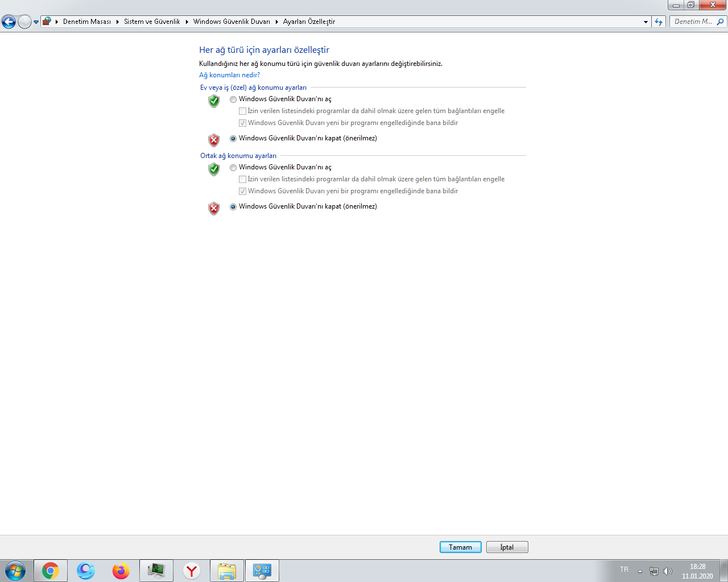This screenshot has height=582, width=728.
Task: Open Windows Explorer from the taskbar
Action: (x=227, y=571)
